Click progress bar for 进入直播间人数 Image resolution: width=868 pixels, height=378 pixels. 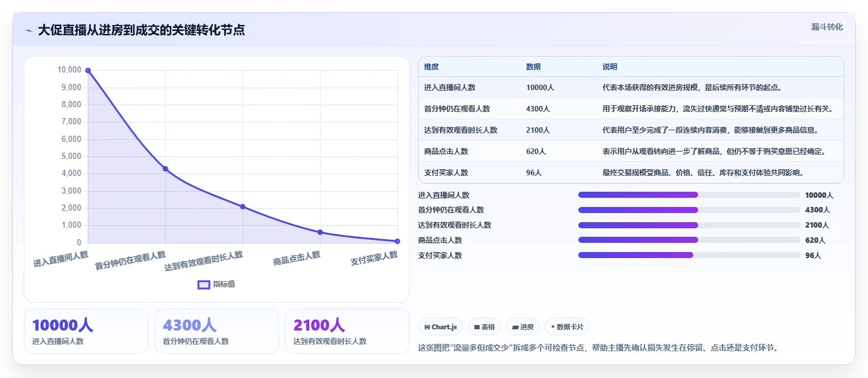pyautogui.click(x=689, y=195)
